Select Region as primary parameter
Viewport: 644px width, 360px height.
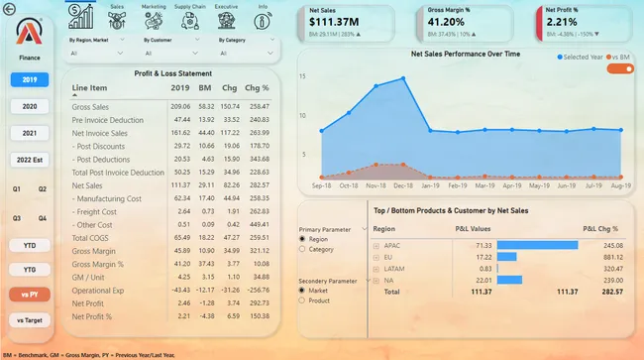click(302, 239)
